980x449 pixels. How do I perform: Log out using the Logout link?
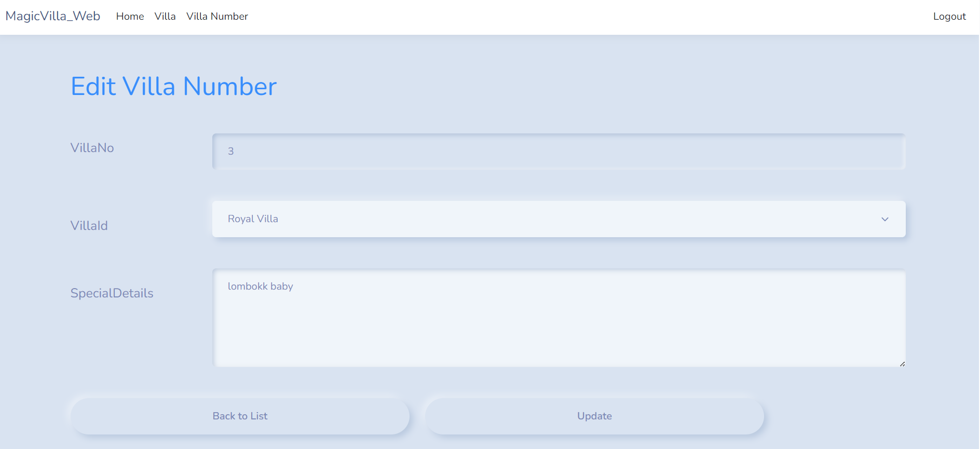coord(949,17)
